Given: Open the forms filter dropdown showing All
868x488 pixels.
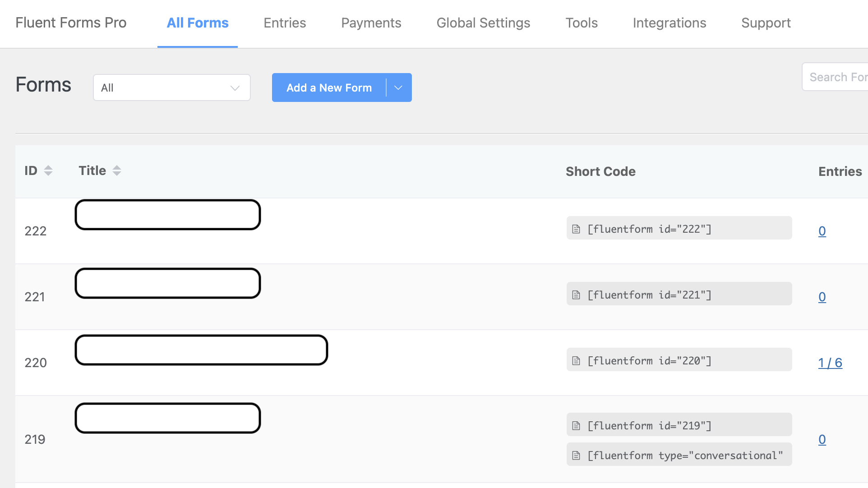Looking at the screenshot, I should 171,87.
